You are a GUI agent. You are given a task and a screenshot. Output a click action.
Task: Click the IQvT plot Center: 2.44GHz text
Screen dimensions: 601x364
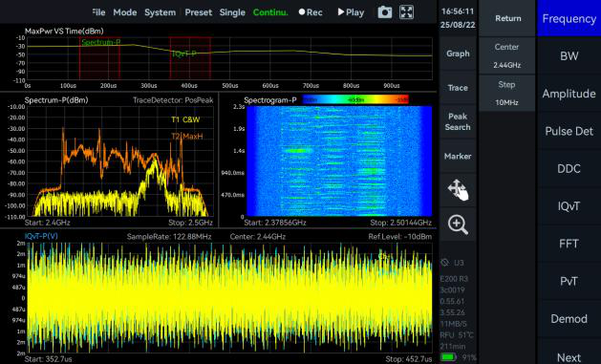pos(258,236)
